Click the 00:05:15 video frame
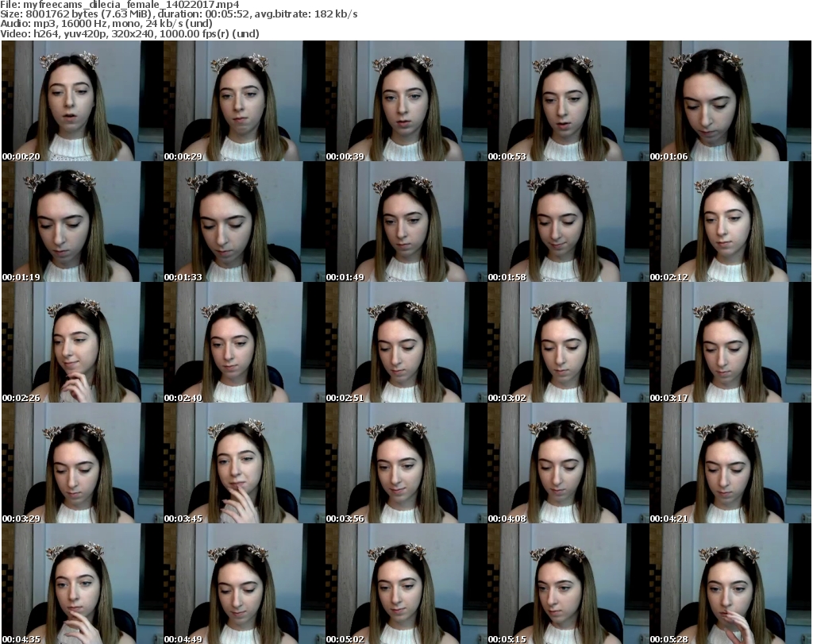813x644 pixels. [x=568, y=584]
